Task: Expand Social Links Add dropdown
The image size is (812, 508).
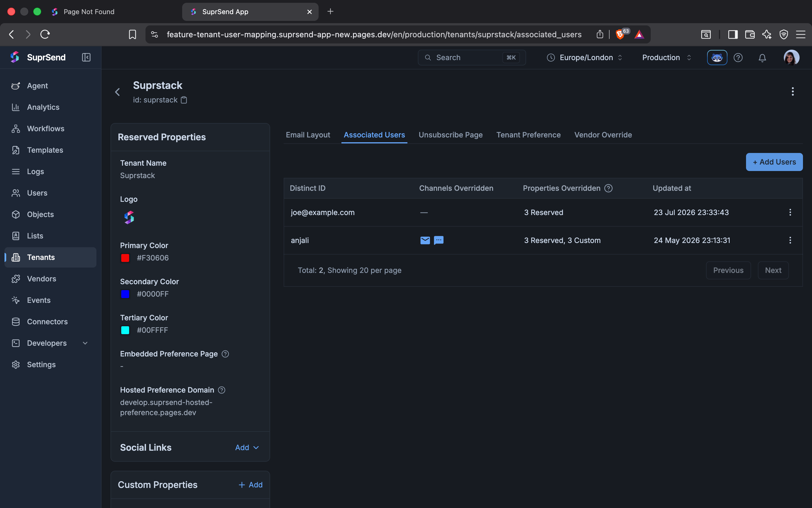Action: coord(247,448)
